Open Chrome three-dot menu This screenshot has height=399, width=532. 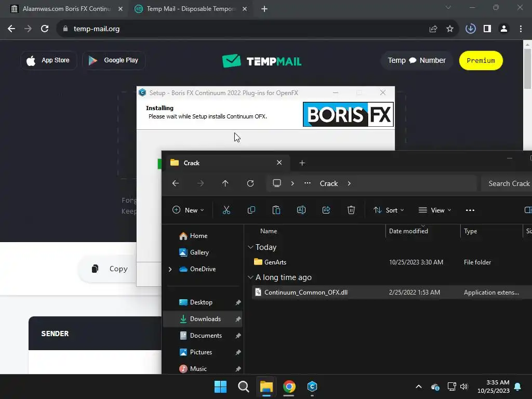click(x=521, y=29)
